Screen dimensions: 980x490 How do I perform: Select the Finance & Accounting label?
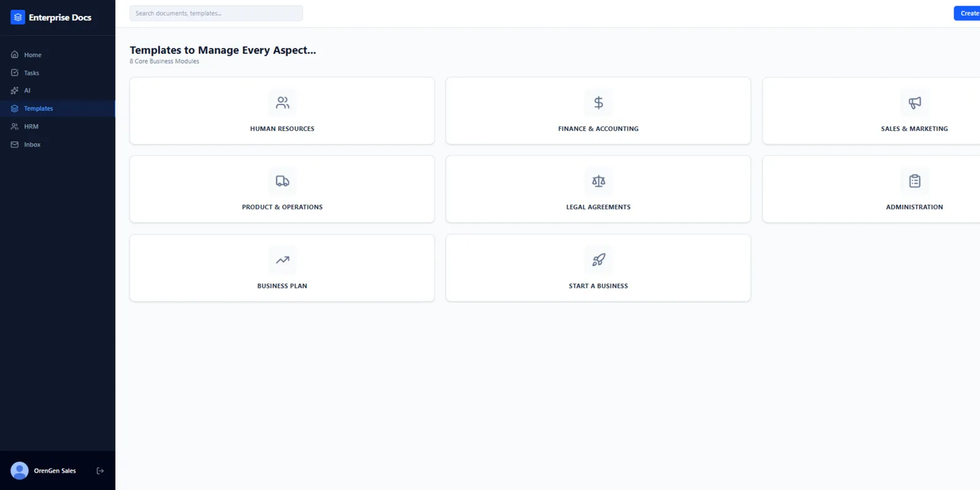(598, 129)
